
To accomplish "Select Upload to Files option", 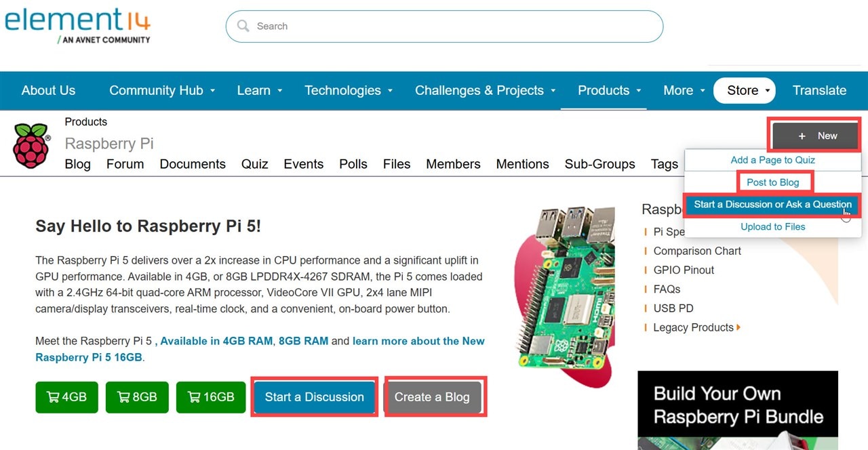I will pos(772,227).
